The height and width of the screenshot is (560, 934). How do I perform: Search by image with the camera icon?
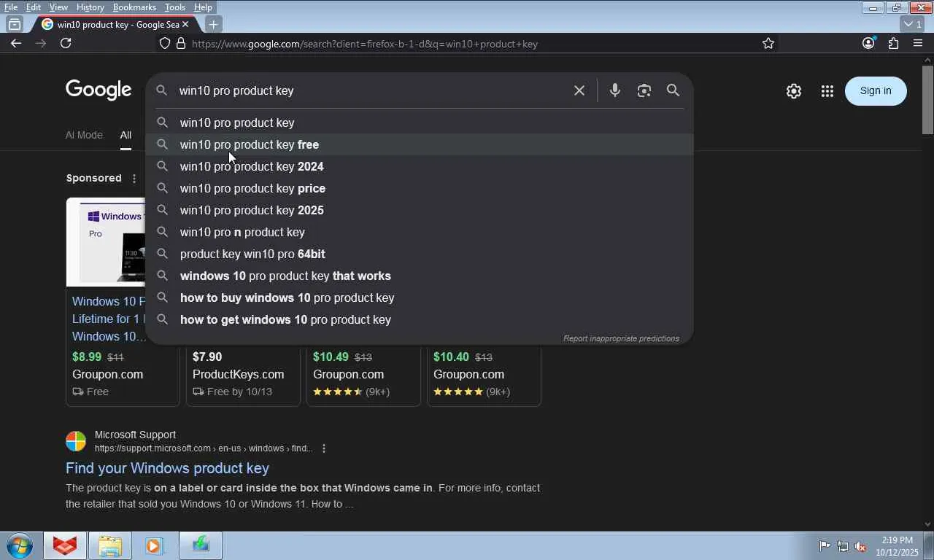(x=644, y=90)
